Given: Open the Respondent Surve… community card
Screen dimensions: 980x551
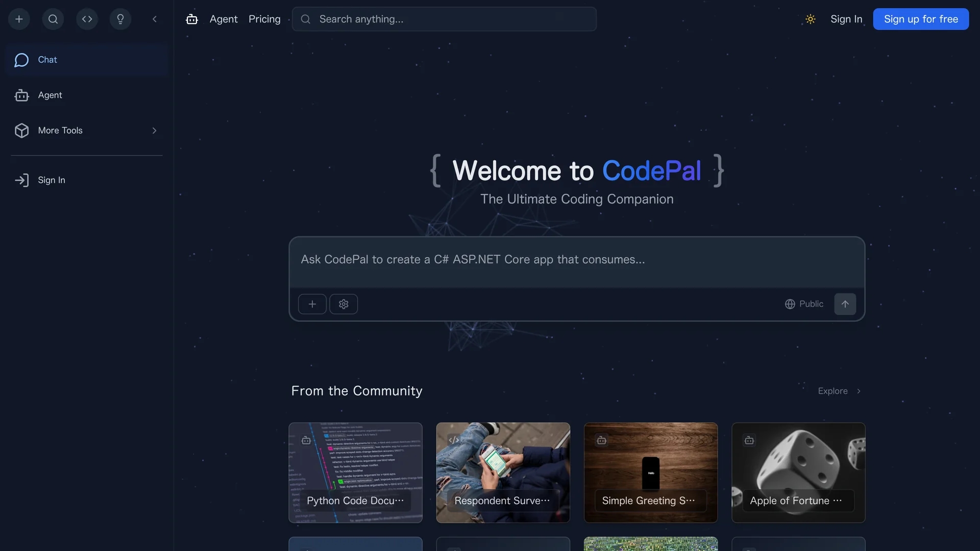Looking at the screenshot, I should [503, 473].
